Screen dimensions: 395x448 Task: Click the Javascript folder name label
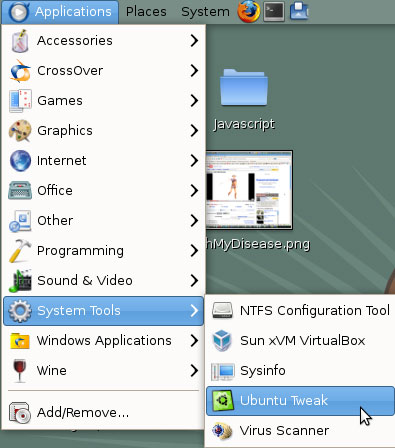244,125
